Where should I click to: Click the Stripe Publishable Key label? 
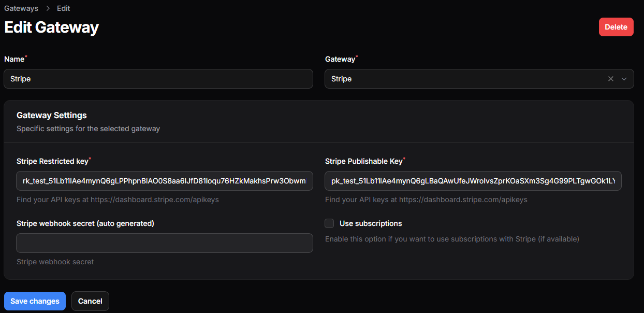click(363, 161)
